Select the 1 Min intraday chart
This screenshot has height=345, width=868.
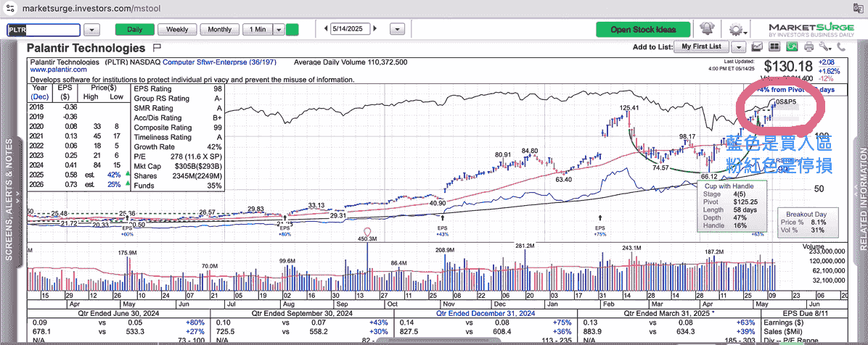tap(258, 29)
